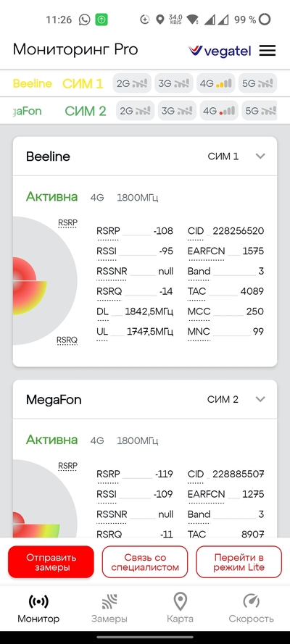Switch to the Замеры tab
Screen dimensions: 290x644
109,609
